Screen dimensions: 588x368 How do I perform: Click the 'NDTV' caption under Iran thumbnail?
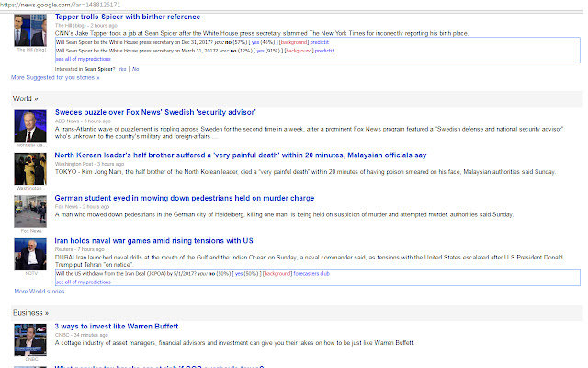click(31, 274)
